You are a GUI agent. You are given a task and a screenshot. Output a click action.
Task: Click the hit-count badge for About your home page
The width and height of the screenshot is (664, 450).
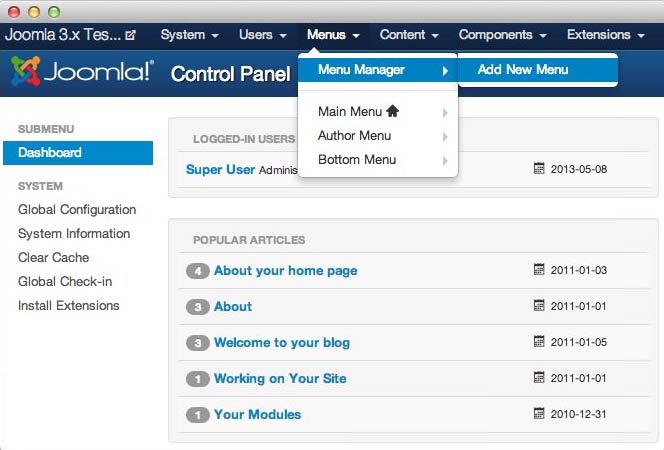pos(197,270)
